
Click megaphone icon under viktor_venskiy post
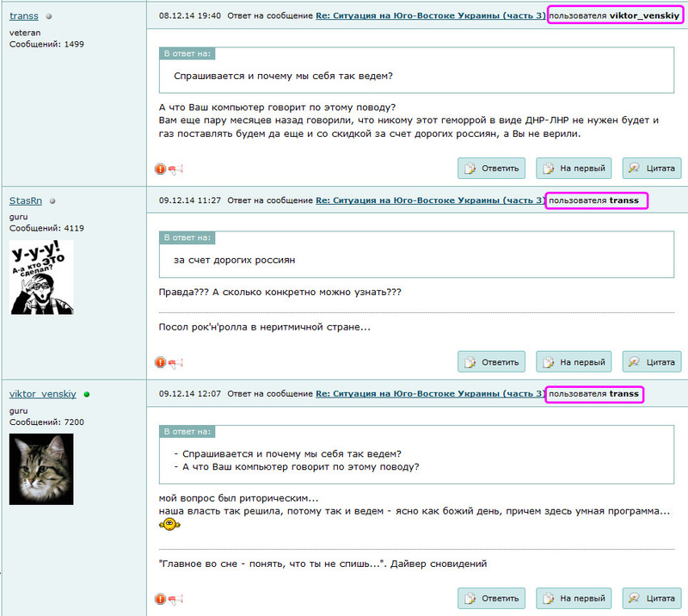(175, 599)
